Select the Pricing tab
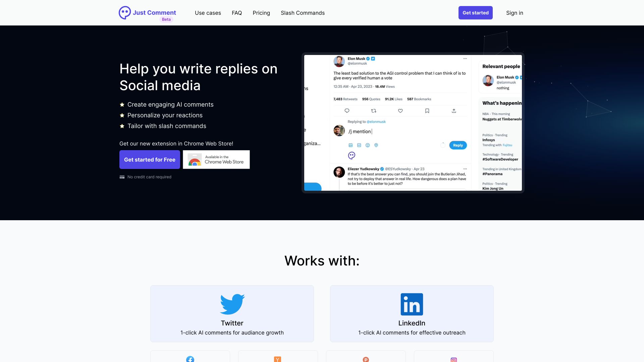This screenshot has height=362, width=644. [261, 13]
